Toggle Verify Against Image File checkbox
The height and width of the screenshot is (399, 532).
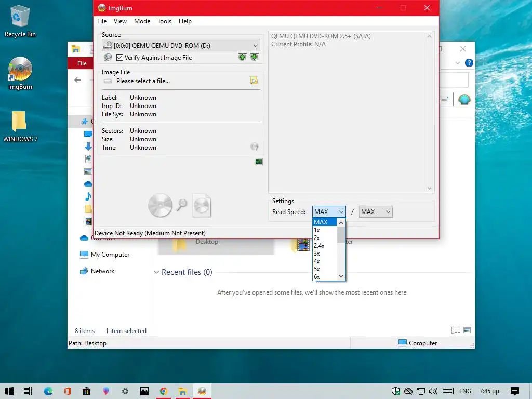[x=119, y=58]
